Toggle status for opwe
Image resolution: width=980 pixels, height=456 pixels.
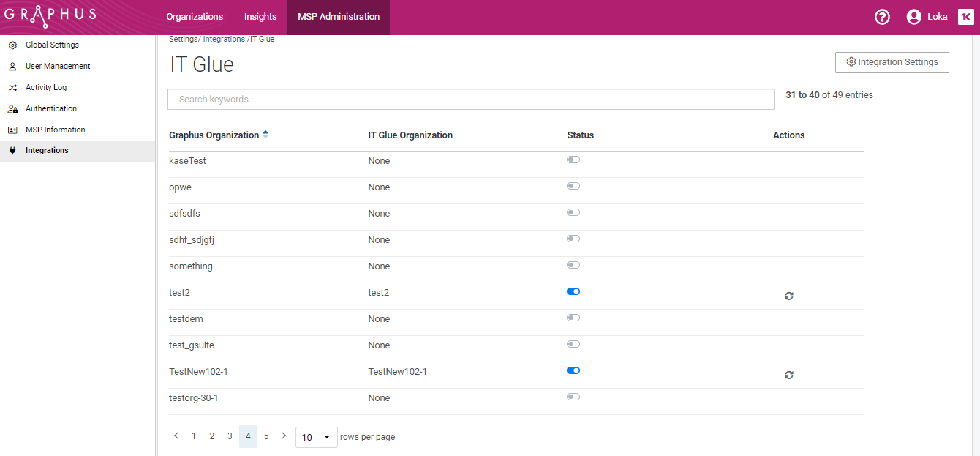point(573,186)
